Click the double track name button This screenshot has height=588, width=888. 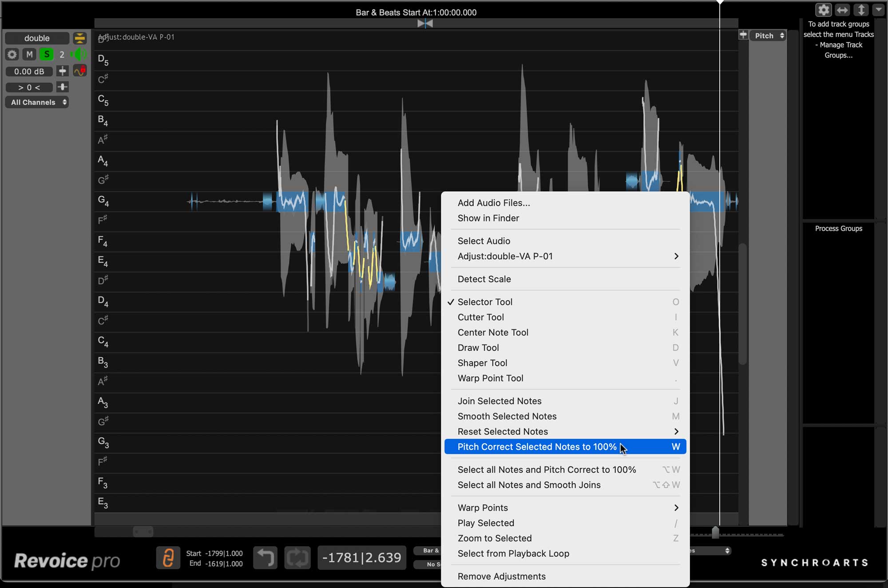[x=37, y=38]
